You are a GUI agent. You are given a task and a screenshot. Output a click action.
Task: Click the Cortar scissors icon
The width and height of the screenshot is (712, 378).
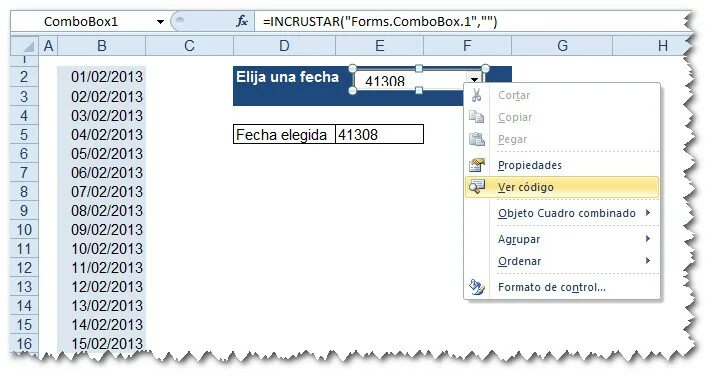point(476,95)
